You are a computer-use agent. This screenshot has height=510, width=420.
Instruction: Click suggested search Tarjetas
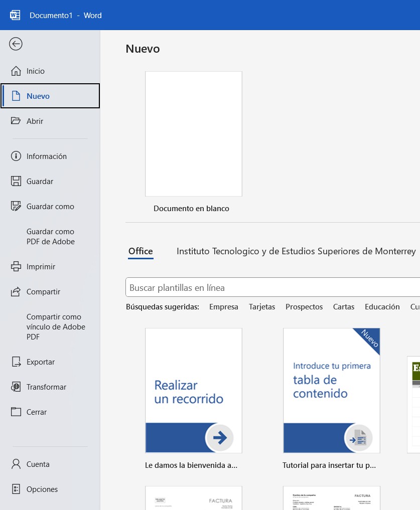[262, 307]
